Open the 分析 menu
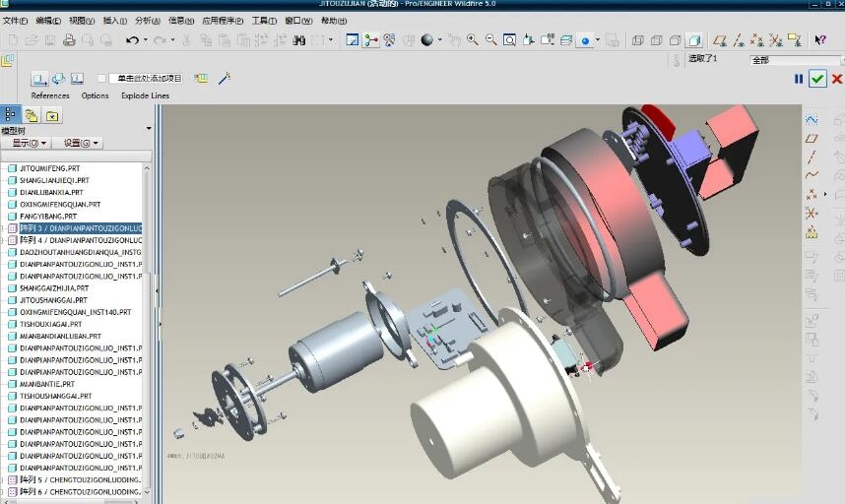This screenshot has height=504, width=845. point(148,21)
